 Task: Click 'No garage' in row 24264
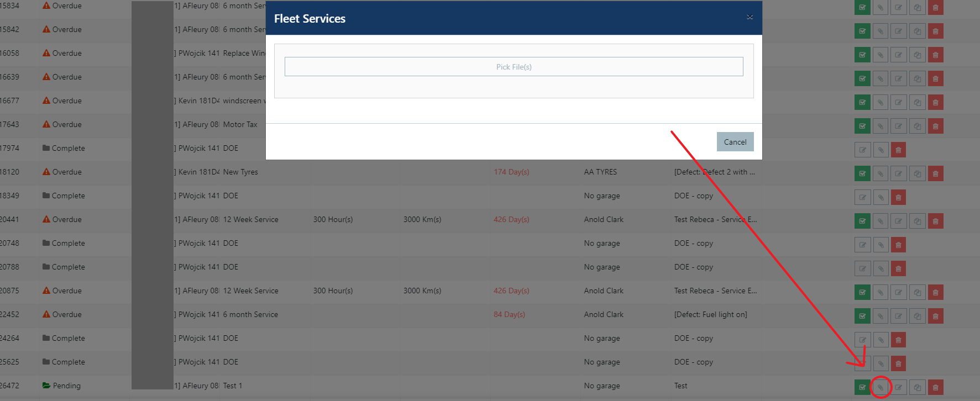(602, 338)
